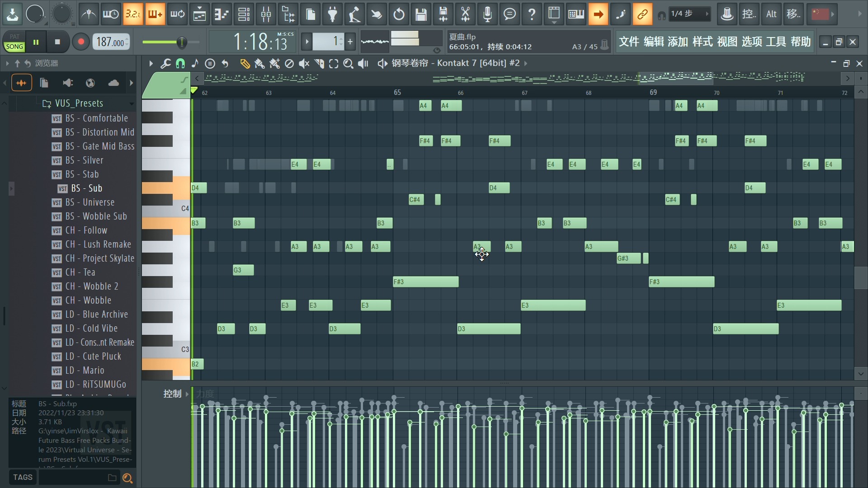Click the Alt toolbar button
Viewport: 868px width, 488px height.
click(771, 14)
